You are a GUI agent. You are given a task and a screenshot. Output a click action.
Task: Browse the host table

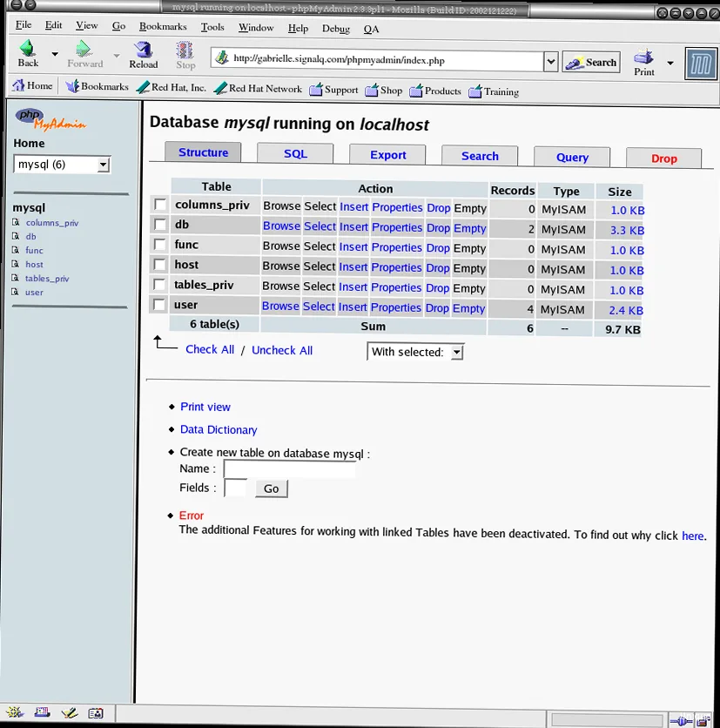[x=281, y=266]
